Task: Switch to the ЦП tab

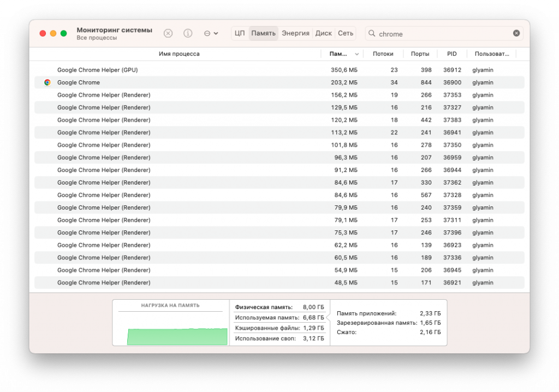Action: [x=240, y=33]
